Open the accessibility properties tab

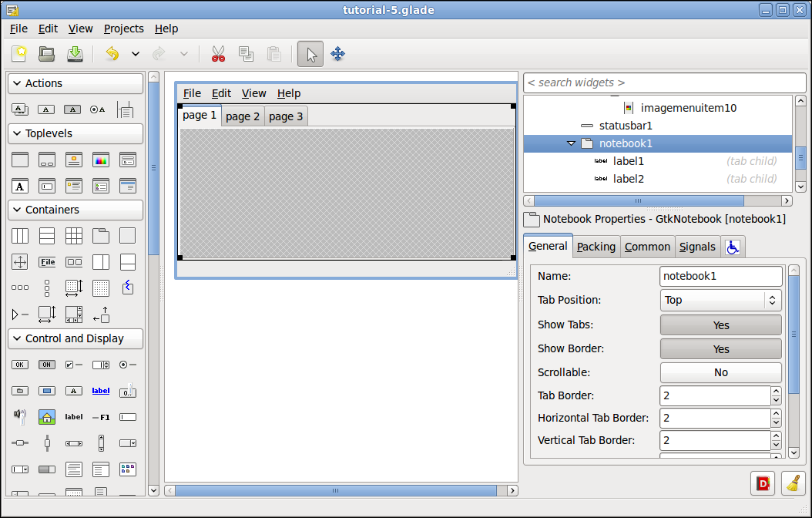tap(732, 247)
